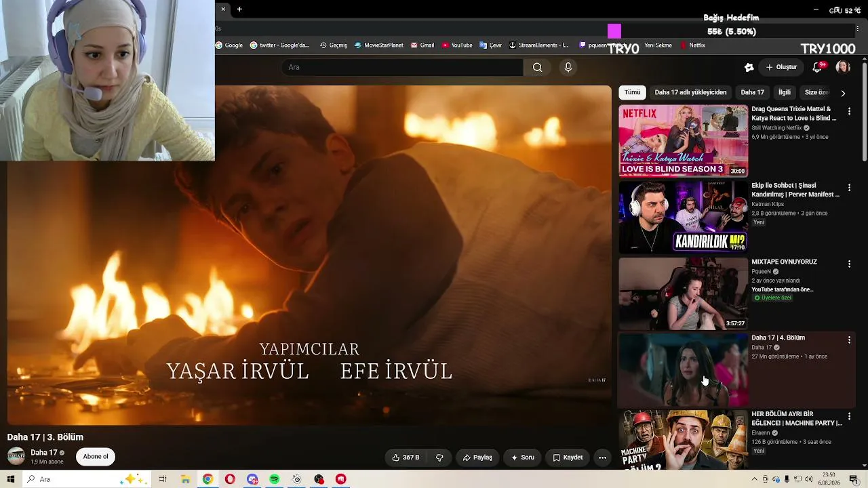Click the Oluştur create button
The image size is (868, 488).
781,67
